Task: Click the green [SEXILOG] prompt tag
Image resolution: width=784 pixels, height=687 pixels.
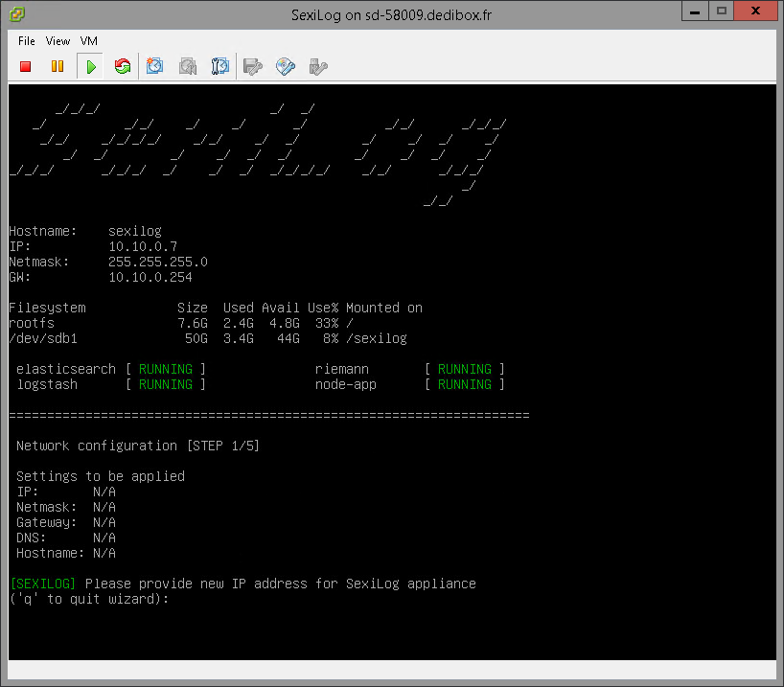Action: [x=43, y=584]
